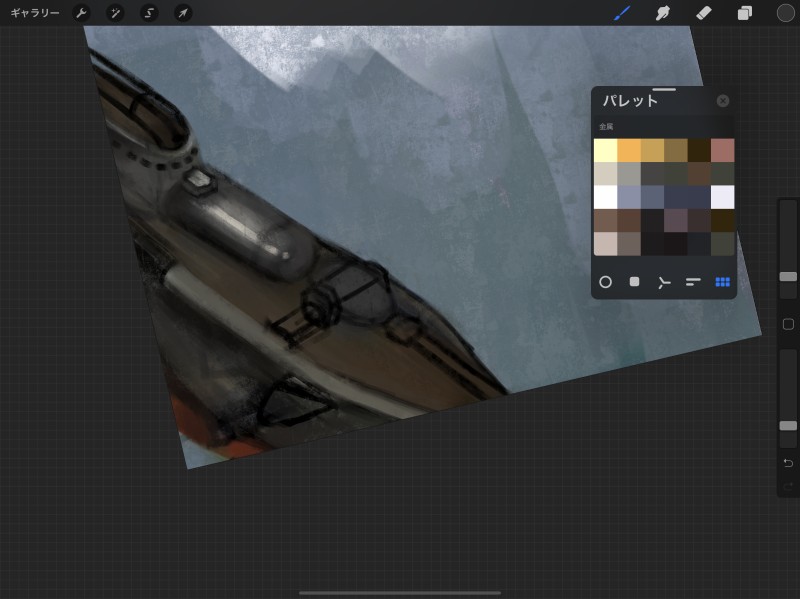Tap the undo arrow in sidebar
Screen dimensions: 800x599
788,463
